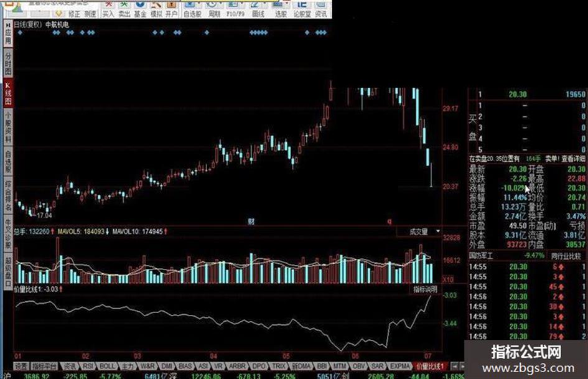Select the MTM indicator tab
The image size is (588, 379).
pyautogui.click(x=340, y=366)
